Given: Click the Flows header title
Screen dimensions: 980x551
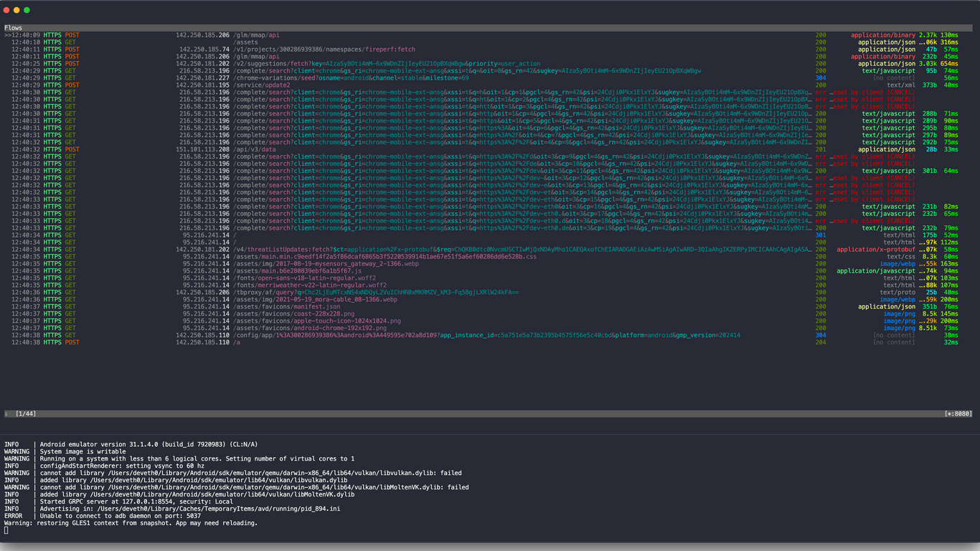Looking at the screenshot, I should [13, 27].
